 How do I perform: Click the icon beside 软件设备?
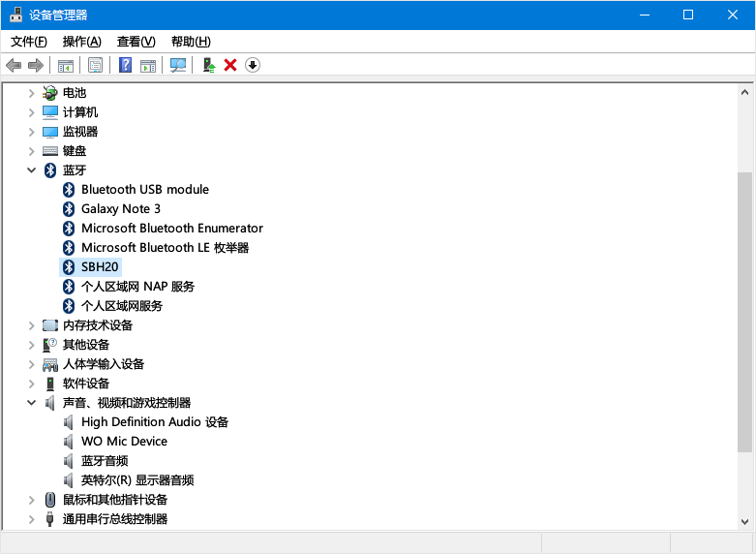click(x=50, y=384)
